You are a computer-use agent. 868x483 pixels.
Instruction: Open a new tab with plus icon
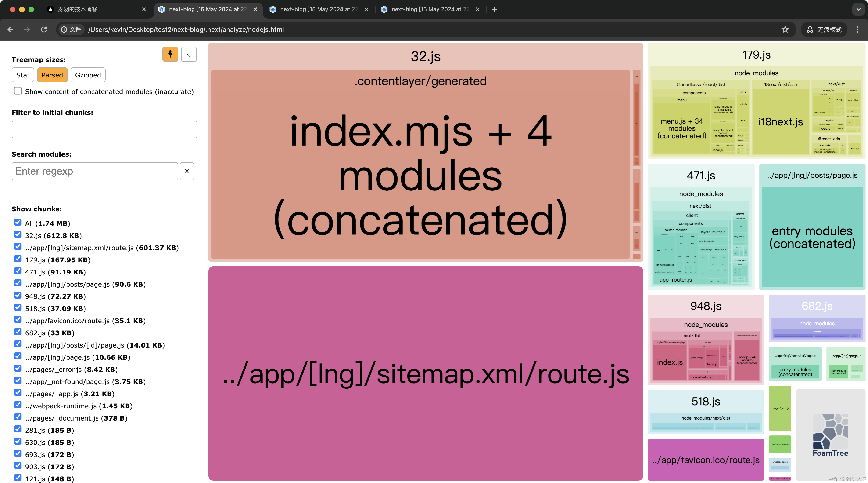click(494, 9)
